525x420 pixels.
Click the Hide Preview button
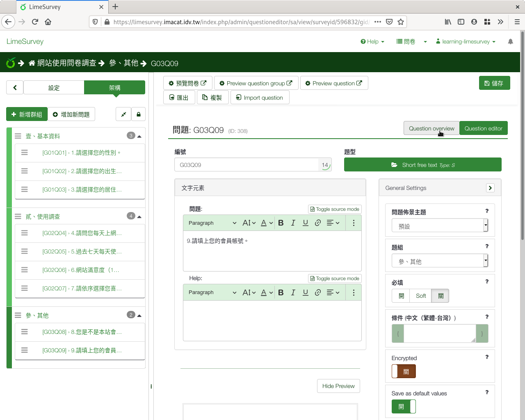pyautogui.click(x=338, y=386)
